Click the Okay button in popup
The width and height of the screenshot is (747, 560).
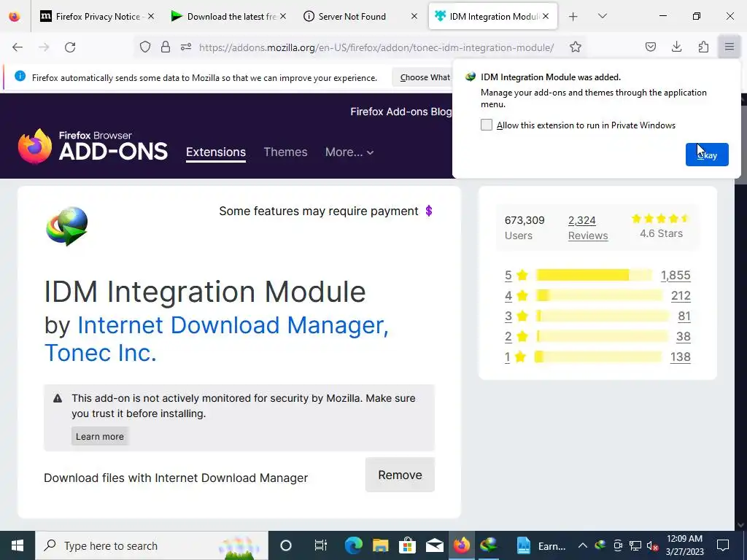click(x=707, y=155)
